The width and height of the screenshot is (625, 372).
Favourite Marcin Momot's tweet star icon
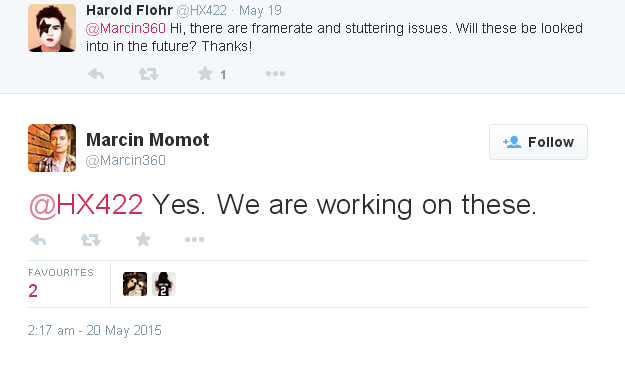pos(143,239)
